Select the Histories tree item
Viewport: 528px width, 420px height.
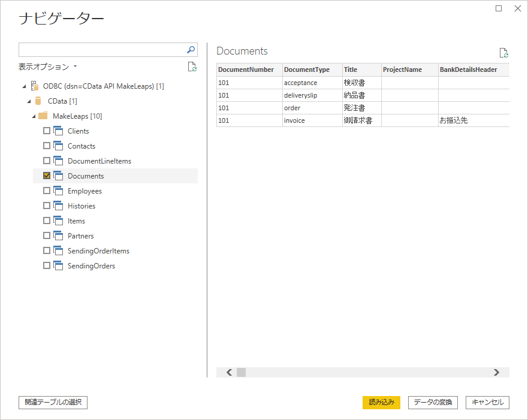point(82,206)
